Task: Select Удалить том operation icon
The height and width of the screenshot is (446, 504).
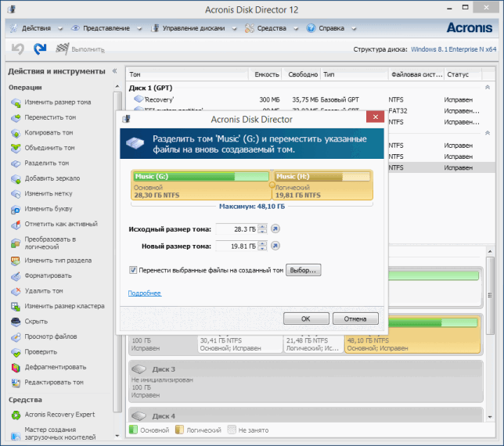Action: coord(16,291)
